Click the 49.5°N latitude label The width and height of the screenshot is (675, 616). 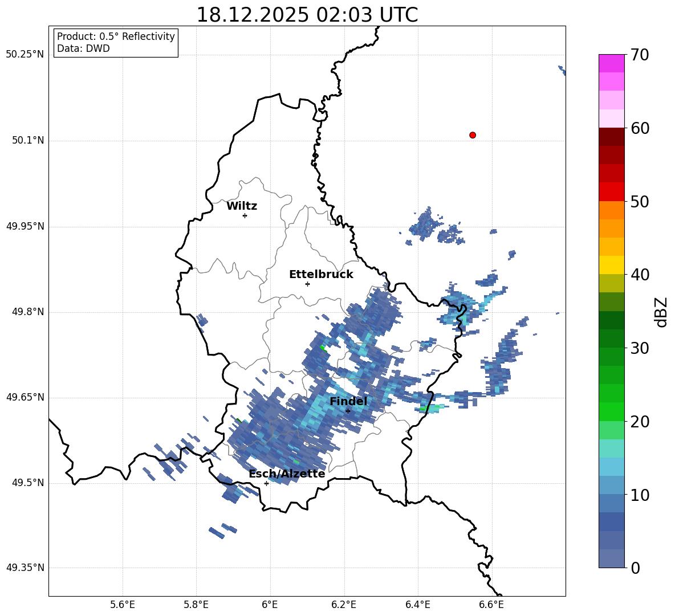tap(28, 483)
